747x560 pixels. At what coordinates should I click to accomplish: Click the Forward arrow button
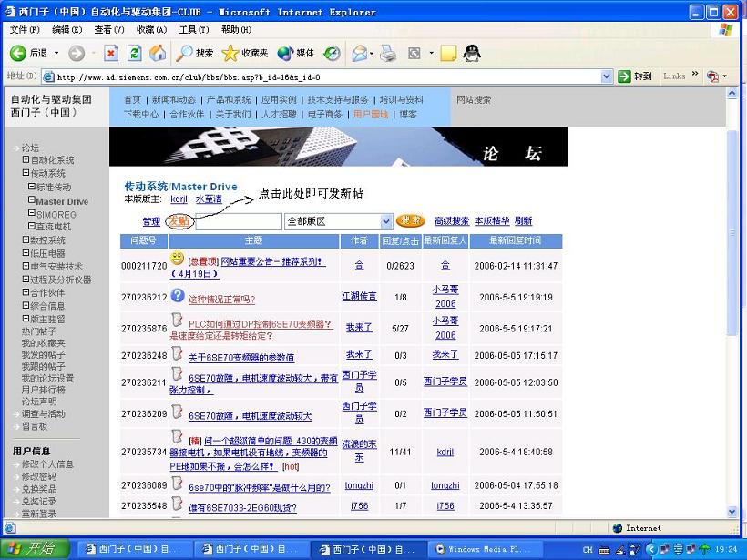point(77,53)
